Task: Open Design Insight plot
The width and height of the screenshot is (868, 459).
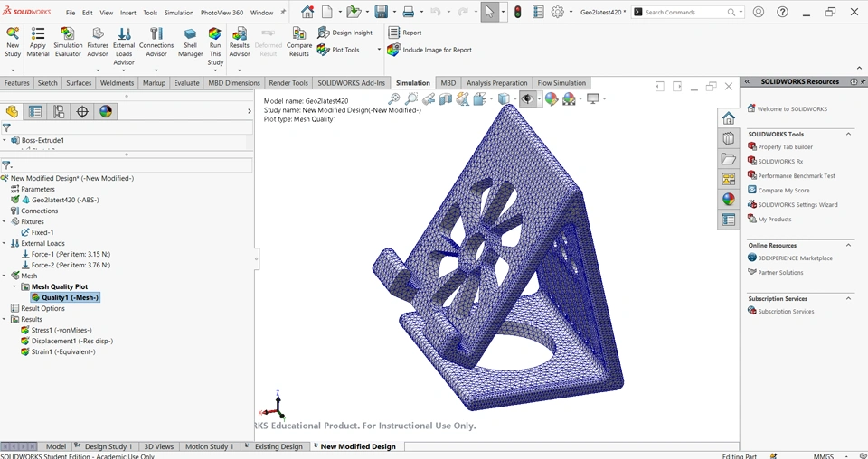Action: pyautogui.click(x=344, y=33)
